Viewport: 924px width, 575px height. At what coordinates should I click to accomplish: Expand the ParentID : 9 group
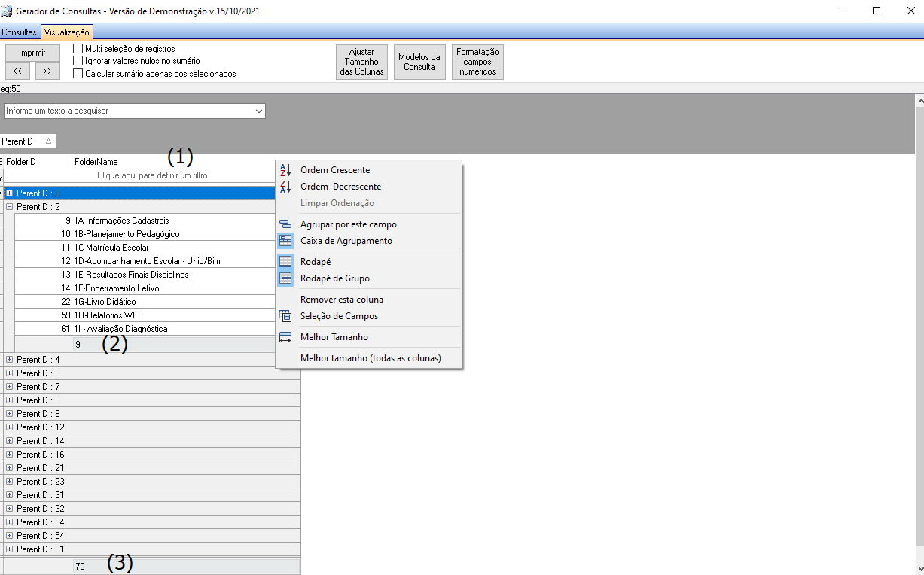click(10, 414)
